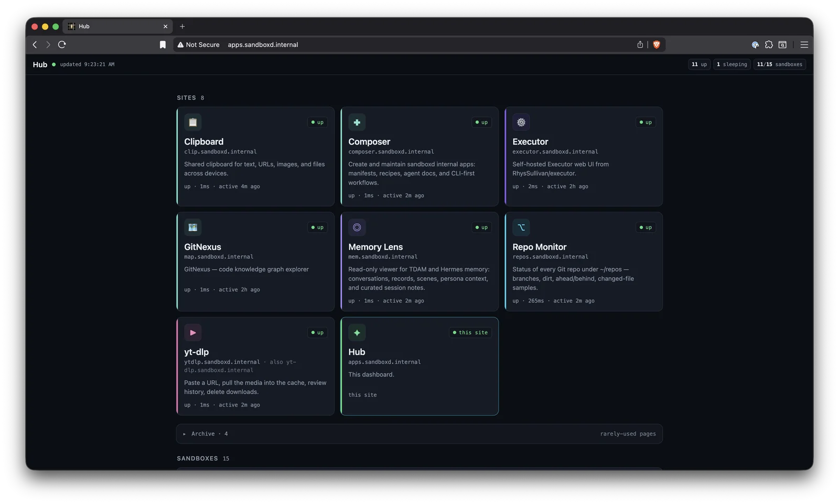Viewport: 839px width, 504px height.
Task: Open the Clipboard app icon
Action: coord(193,122)
